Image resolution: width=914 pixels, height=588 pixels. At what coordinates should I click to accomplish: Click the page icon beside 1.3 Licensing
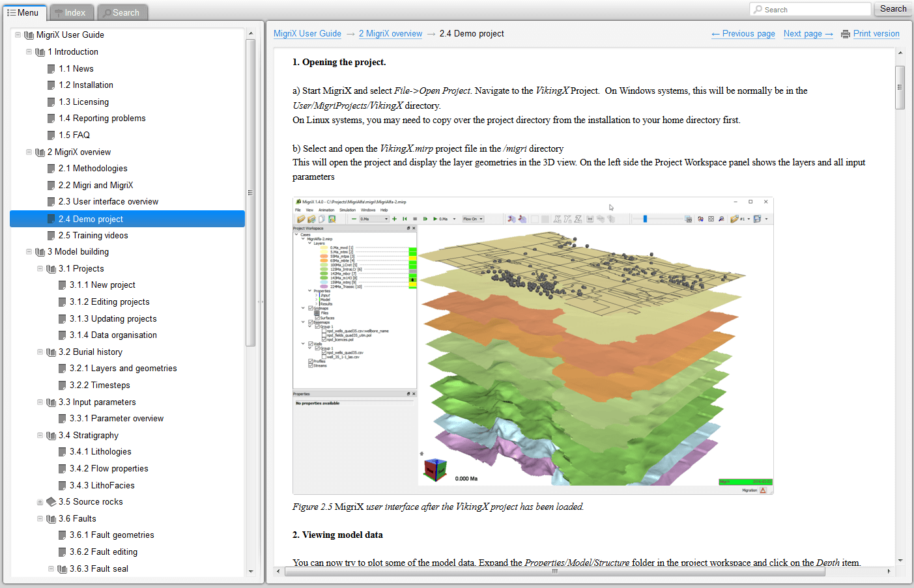[x=51, y=102]
